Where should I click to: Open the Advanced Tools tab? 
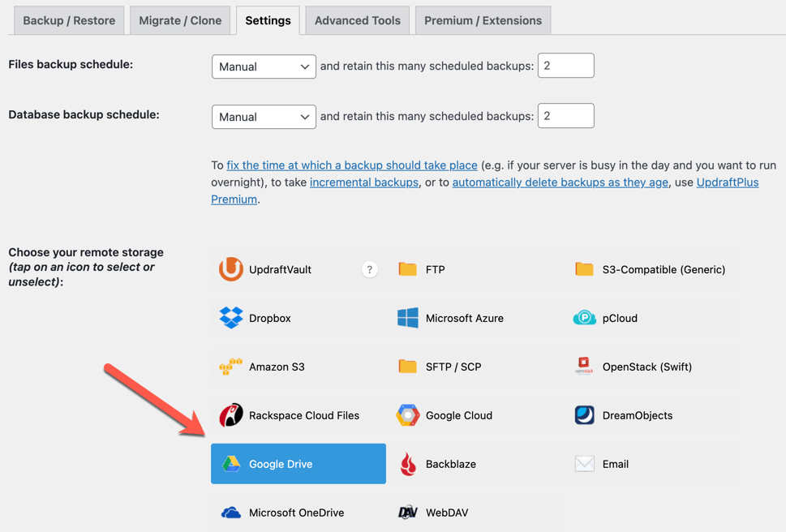tap(357, 20)
